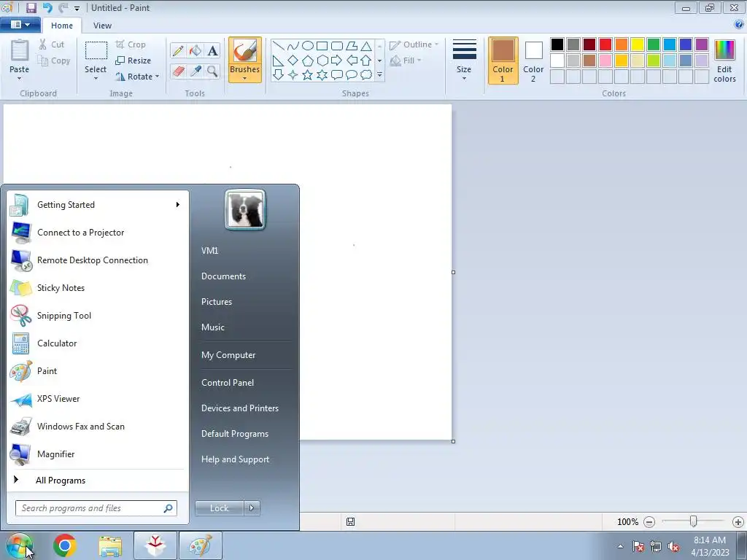Open the shape Fill dropdown
Viewport: 747px width, 560px height.
pyautogui.click(x=406, y=61)
